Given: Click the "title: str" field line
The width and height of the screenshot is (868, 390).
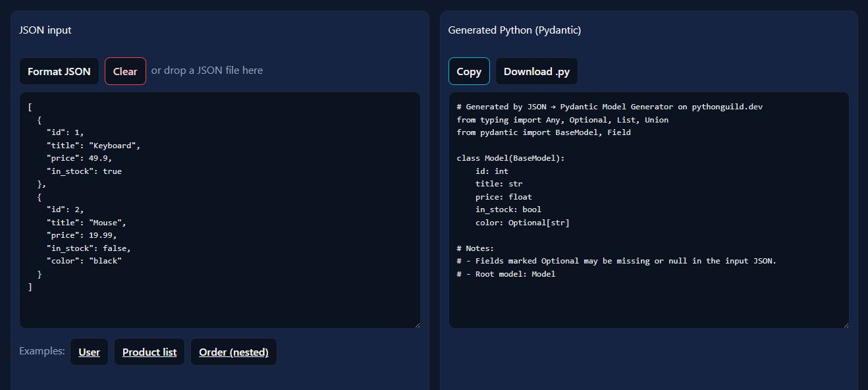Looking at the screenshot, I should 499,184.
